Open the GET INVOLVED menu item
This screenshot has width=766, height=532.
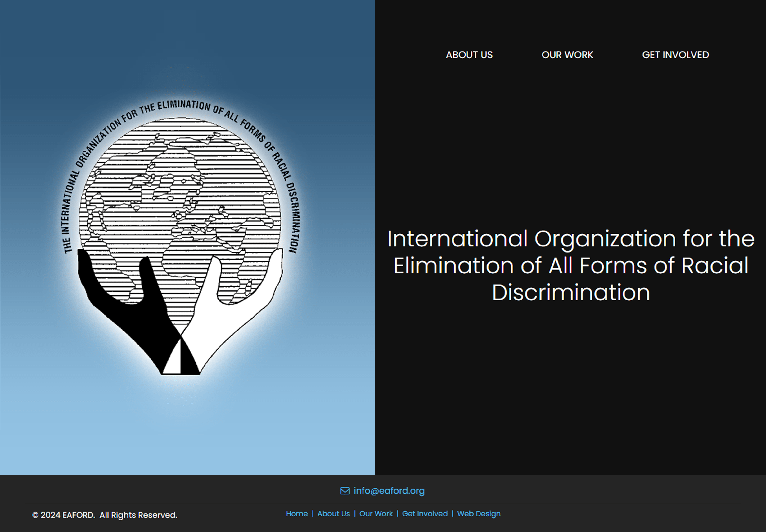tap(675, 55)
